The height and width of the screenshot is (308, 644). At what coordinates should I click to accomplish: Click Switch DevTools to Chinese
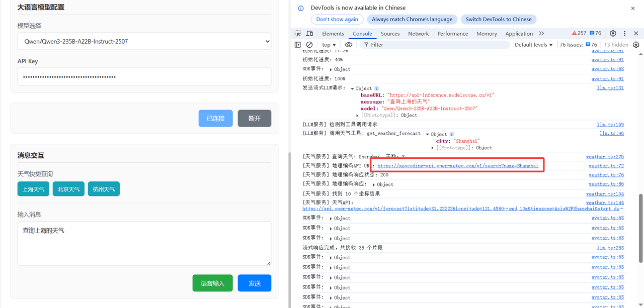point(499,20)
